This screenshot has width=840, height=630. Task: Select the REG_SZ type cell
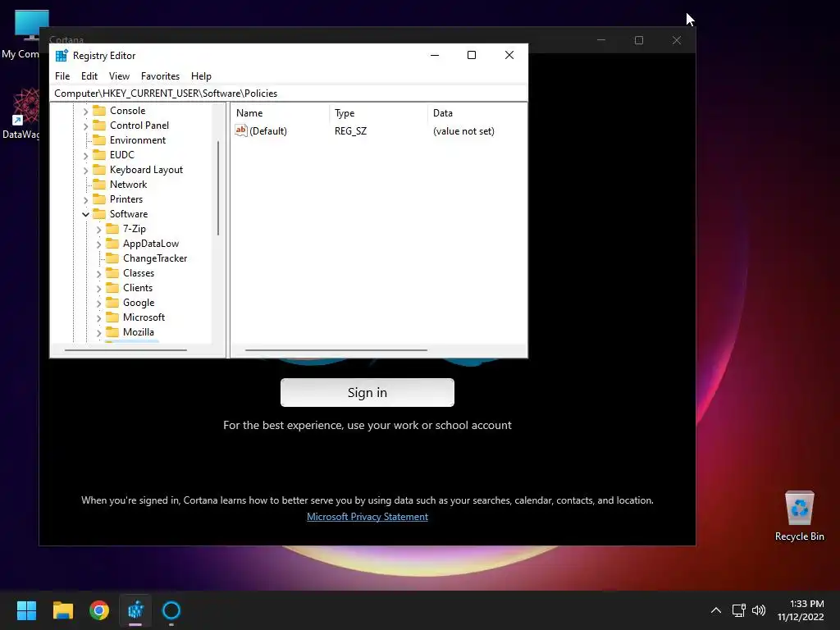(350, 130)
